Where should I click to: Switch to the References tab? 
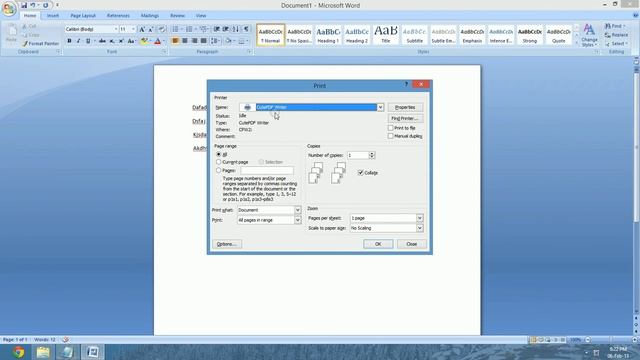[118, 16]
